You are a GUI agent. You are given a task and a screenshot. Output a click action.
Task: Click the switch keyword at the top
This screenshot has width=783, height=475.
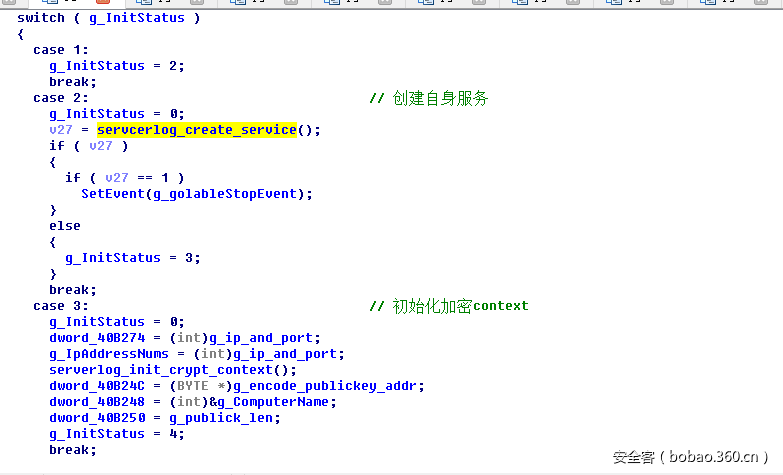pos(41,18)
